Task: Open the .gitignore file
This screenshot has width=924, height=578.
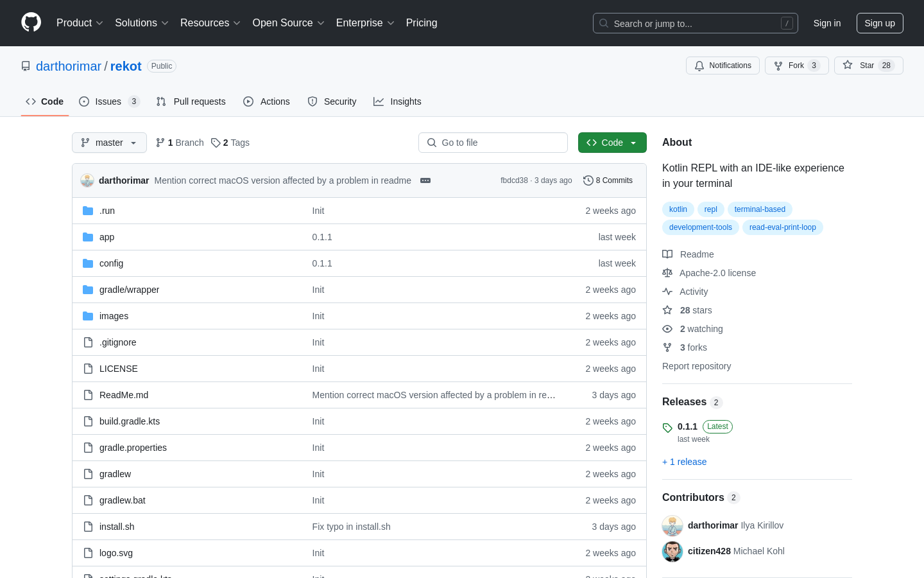Action: tap(118, 342)
